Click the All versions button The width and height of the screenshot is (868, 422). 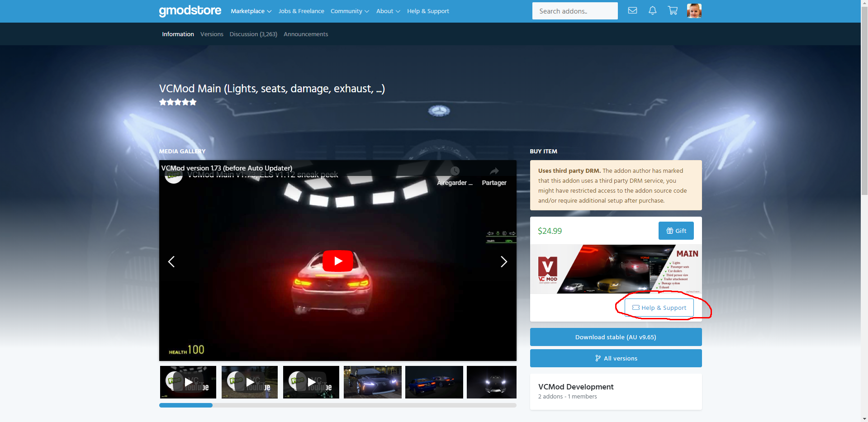click(x=616, y=358)
